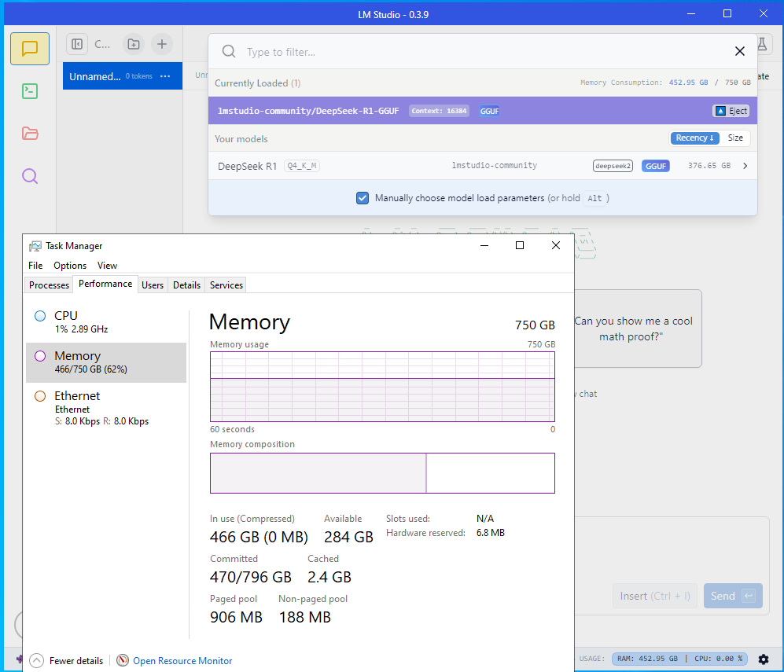The image size is (784, 672).
Task: Switch to the Processes tab
Action: [49, 285]
